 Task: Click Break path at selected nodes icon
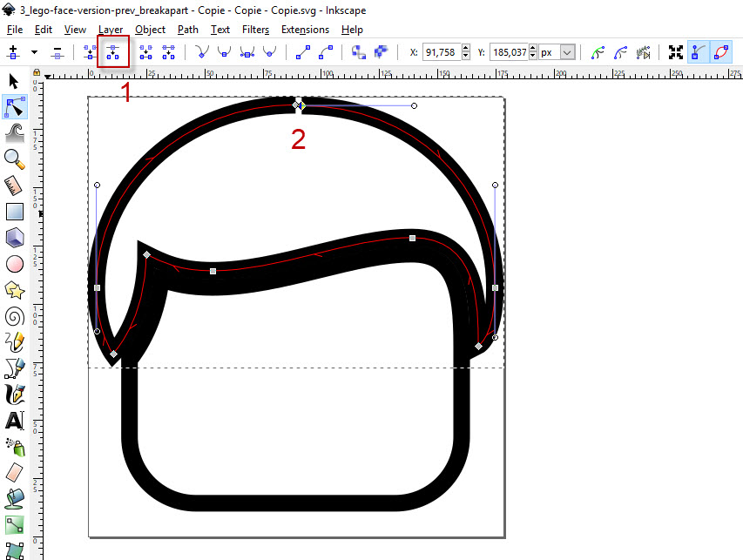(x=112, y=52)
